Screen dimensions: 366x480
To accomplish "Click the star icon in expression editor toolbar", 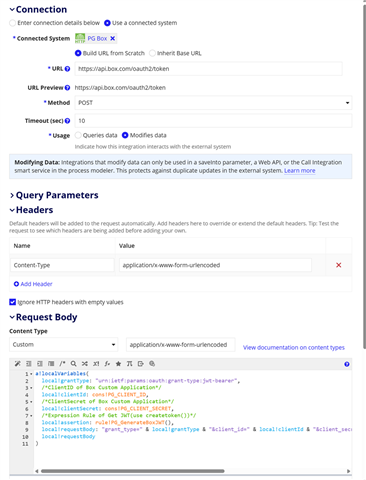I will 118,364.
